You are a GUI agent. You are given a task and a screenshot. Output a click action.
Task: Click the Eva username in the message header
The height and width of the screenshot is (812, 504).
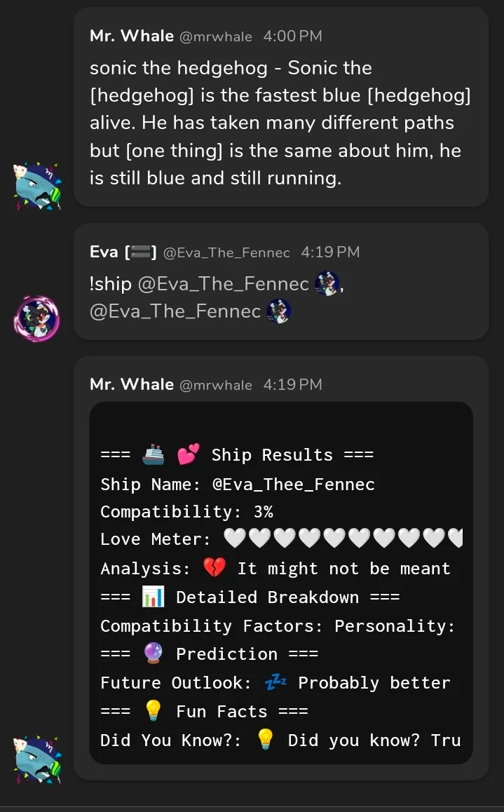(104, 252)
